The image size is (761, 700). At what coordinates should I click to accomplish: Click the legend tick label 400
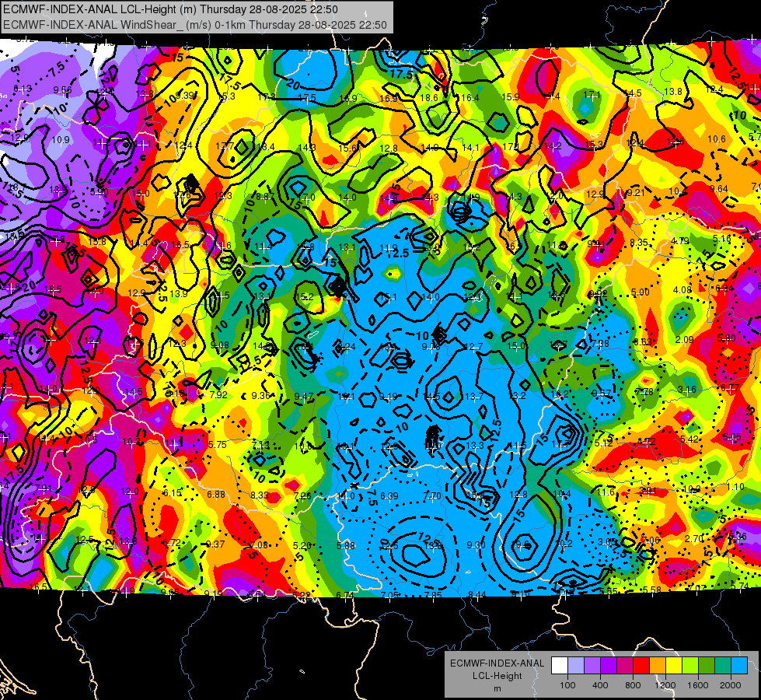coord(600,685)
